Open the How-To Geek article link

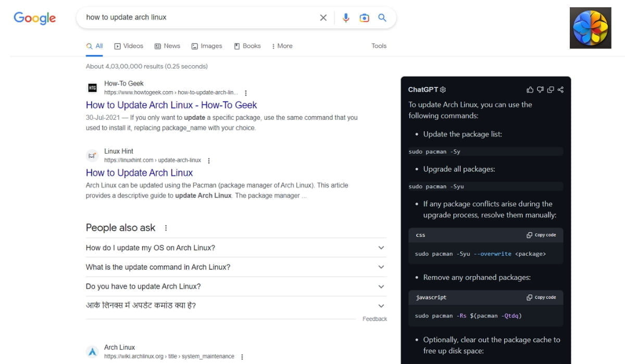point(171,105)
